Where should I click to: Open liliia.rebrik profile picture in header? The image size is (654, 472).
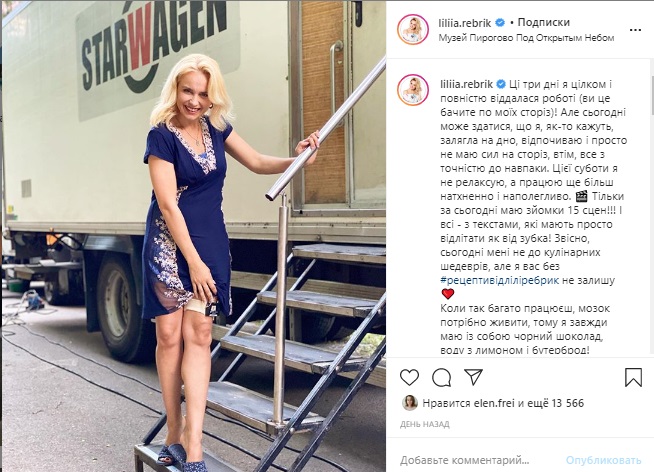413,30
